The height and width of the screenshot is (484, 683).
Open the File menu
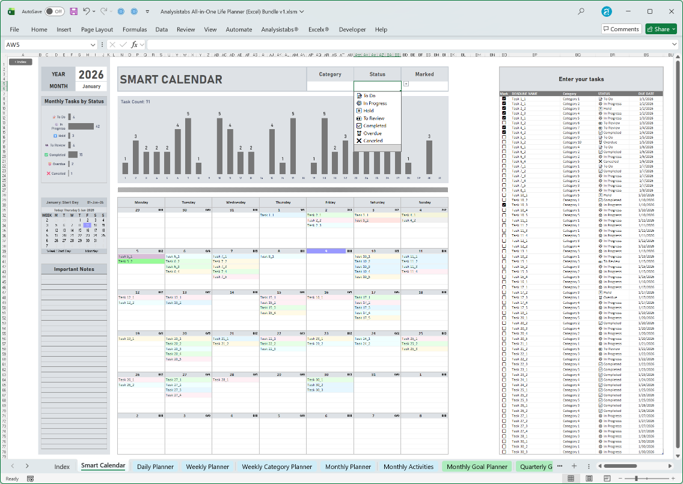[14, 29]
